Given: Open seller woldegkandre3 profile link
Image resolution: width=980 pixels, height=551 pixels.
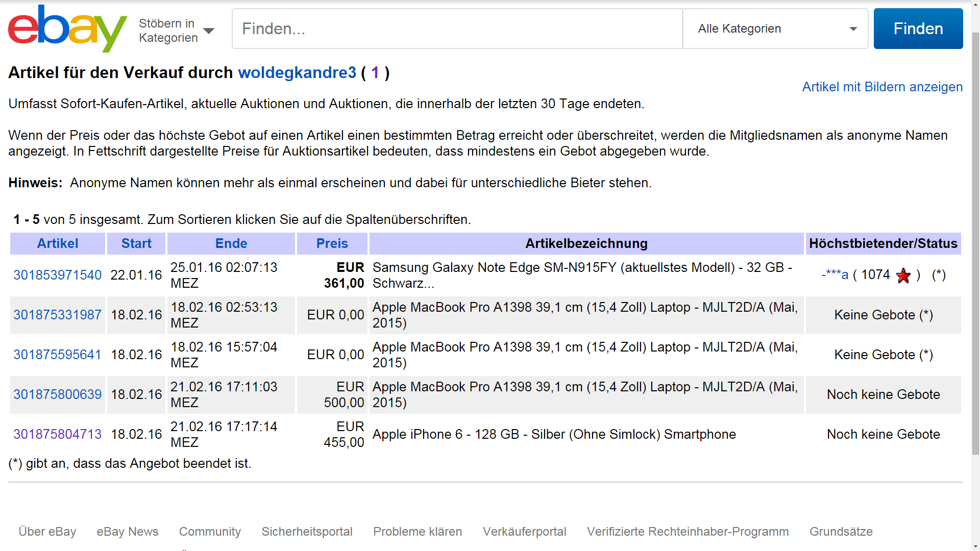Looking at the screenshot, I should 297,73.
